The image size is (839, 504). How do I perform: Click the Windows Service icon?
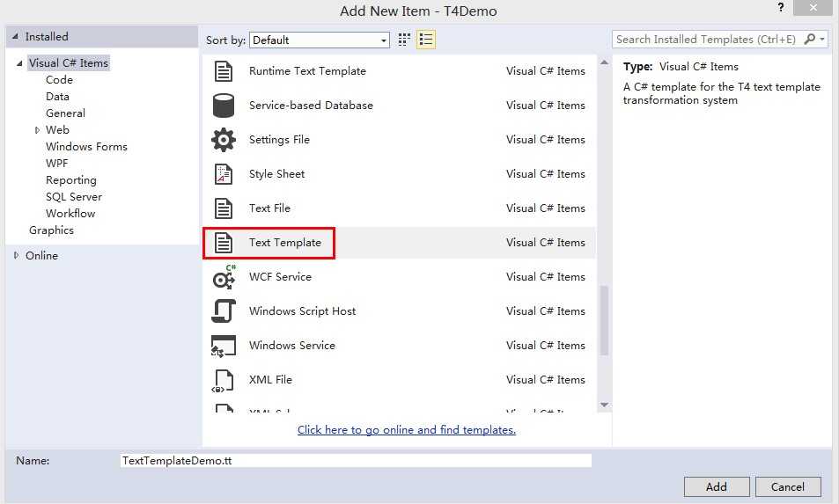click(223, 346)
